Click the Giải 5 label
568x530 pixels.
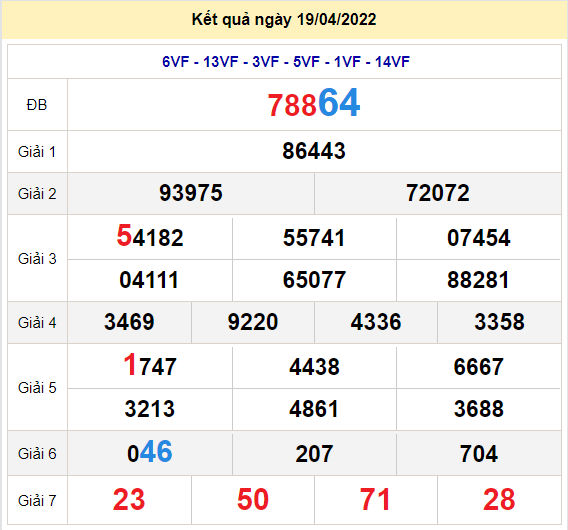click(37, 388)
